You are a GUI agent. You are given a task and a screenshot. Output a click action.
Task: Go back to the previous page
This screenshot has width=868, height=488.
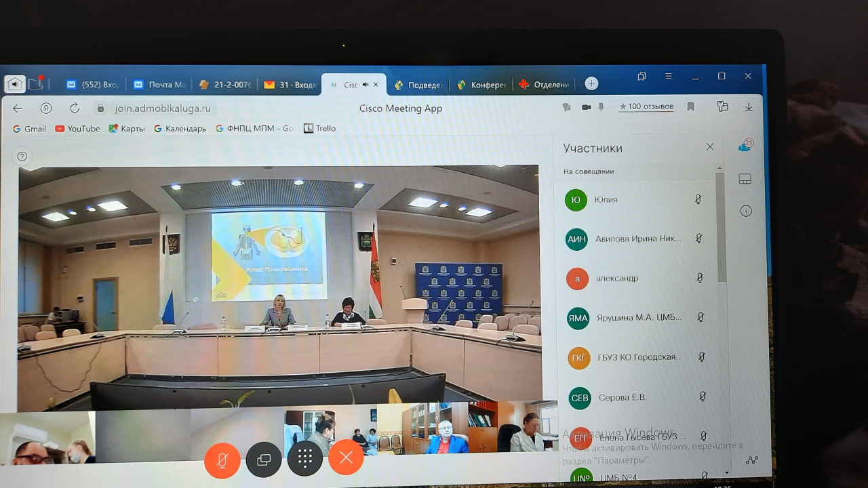18,108
